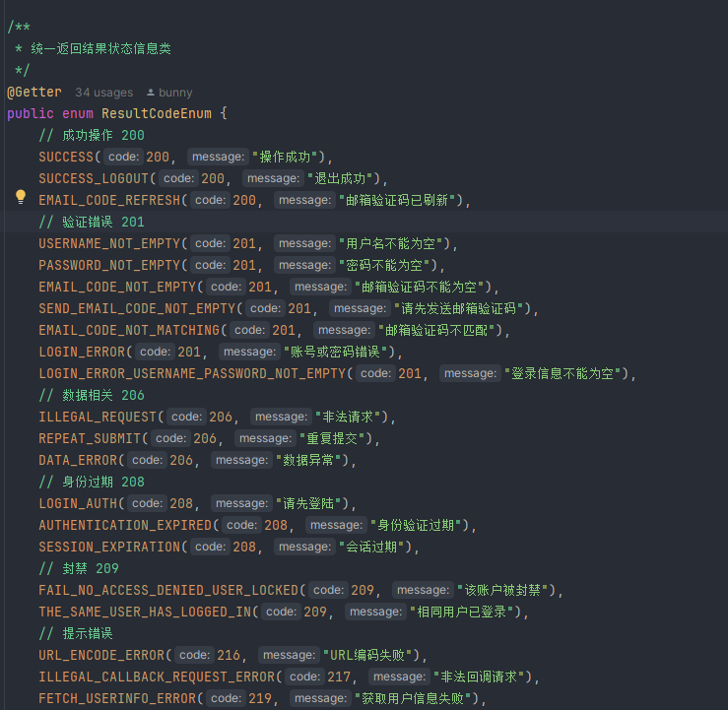Click EMAIL_CODE_NOT_MATCHING constant
Image resolution: width=728 pixels, height=710 pixels.
(x=129, y=331)
